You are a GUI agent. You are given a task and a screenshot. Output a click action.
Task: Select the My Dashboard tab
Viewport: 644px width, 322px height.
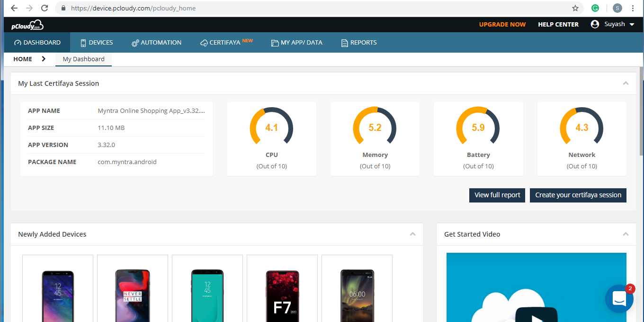84,59
